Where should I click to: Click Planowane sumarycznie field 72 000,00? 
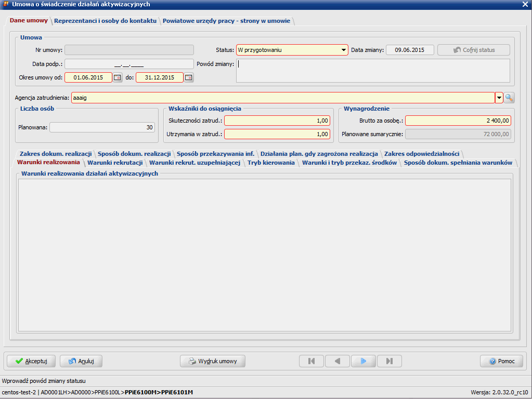pos(458,134)
